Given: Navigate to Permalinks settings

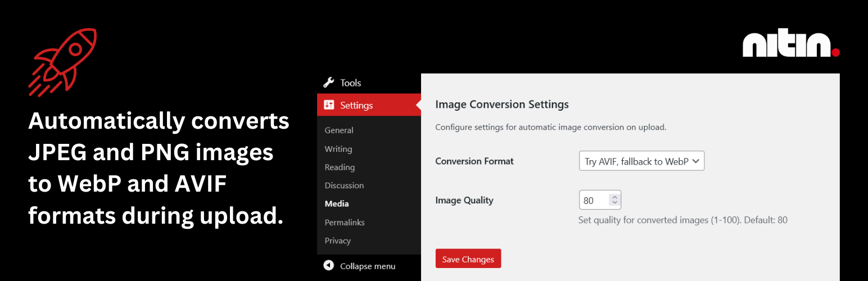Looking at the screenshot, I should (345, 223).
